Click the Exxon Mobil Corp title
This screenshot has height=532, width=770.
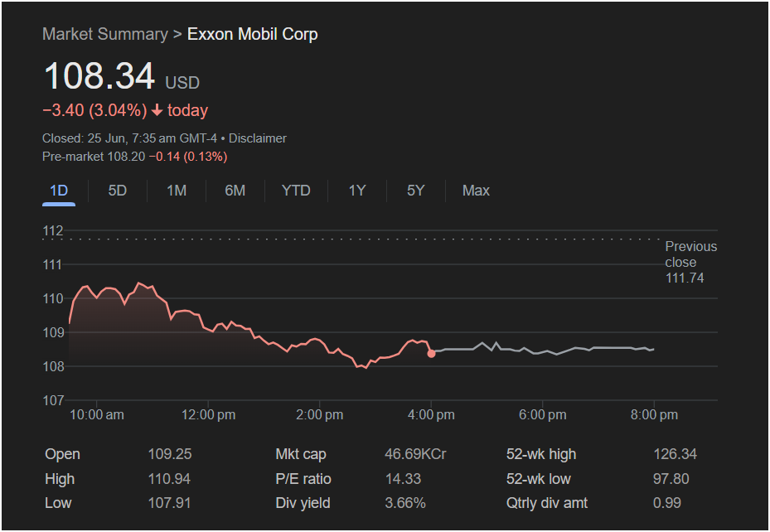(252, 34)
